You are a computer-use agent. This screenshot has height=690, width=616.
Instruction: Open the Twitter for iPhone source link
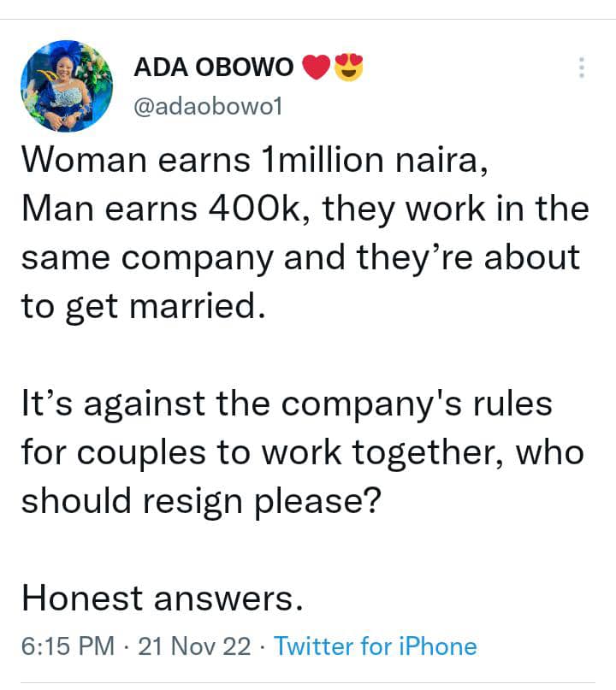[x=375, y=646]
